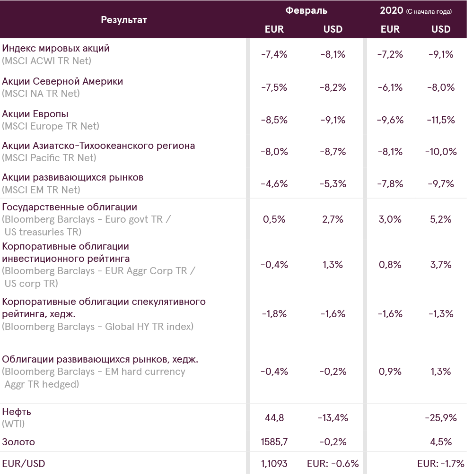Click the '(MSCI EM TR Net)' index subtitle
This screenshot has width=473, height=476.
point(41,190)
